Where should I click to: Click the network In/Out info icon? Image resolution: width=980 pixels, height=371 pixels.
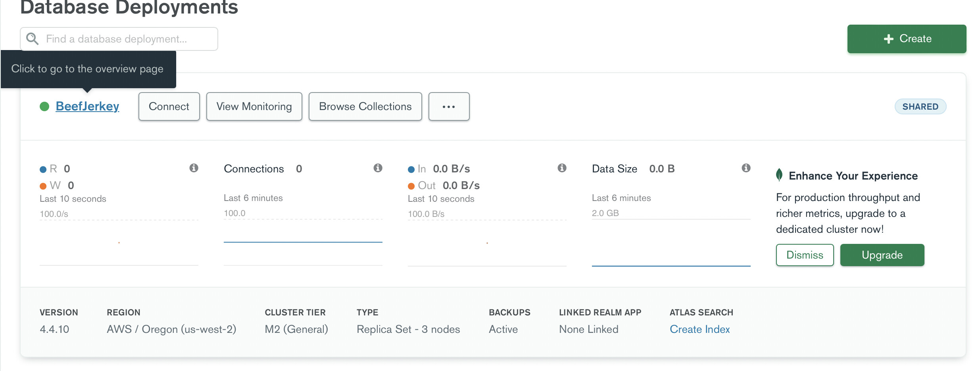pos(562,168)
